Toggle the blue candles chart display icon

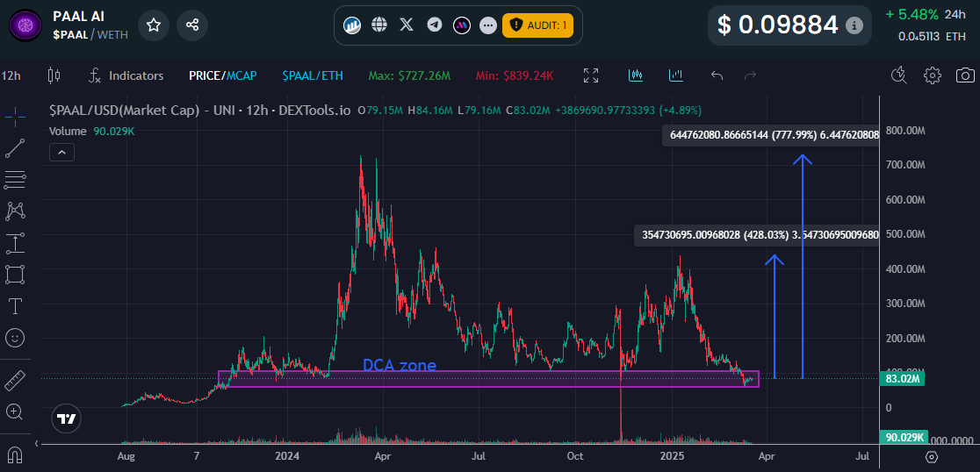636,75
